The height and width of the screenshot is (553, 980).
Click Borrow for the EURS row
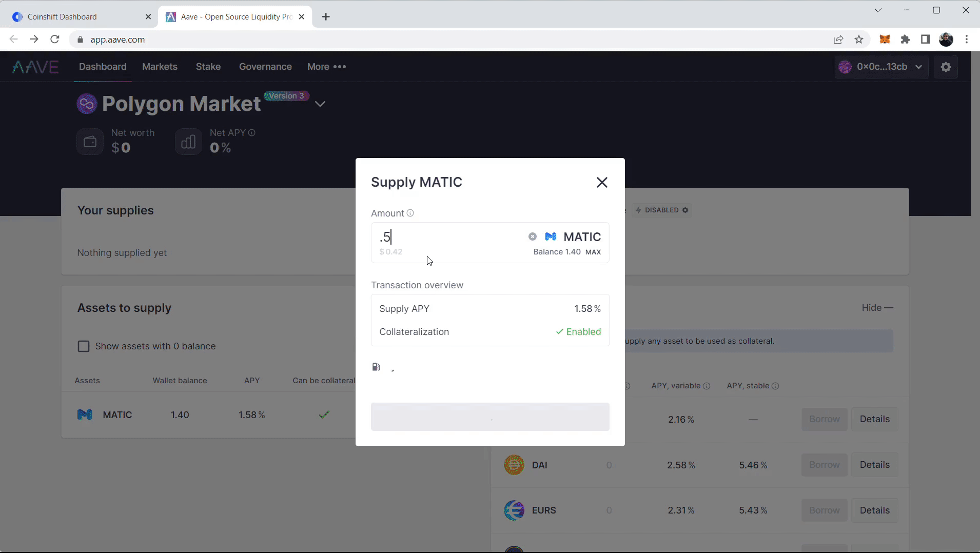824,510
